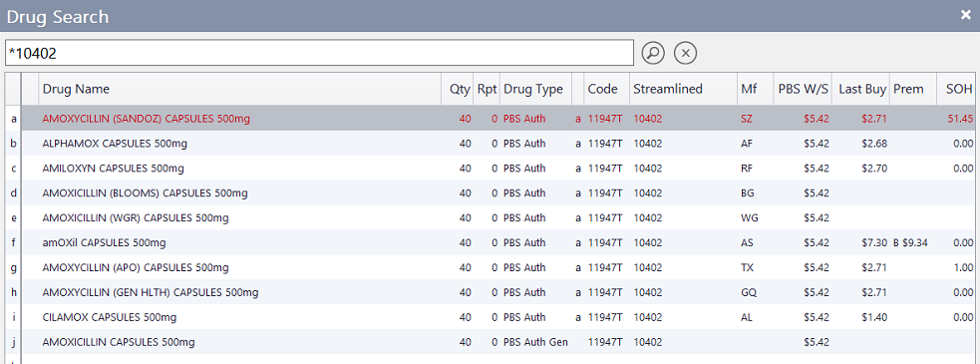Click the PBS W/S column header

tap(804, 89)
